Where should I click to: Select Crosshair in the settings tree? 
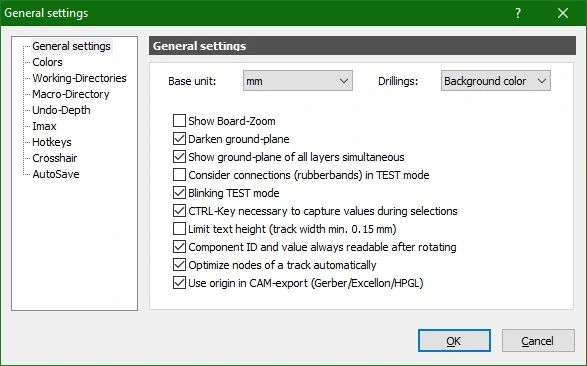(55, 158)
